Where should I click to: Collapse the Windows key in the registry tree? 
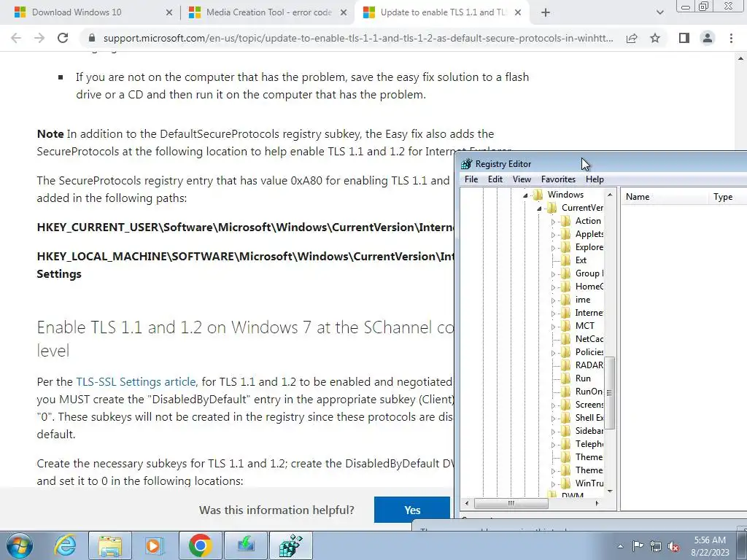pyautogui.click(x=525, y=195)
